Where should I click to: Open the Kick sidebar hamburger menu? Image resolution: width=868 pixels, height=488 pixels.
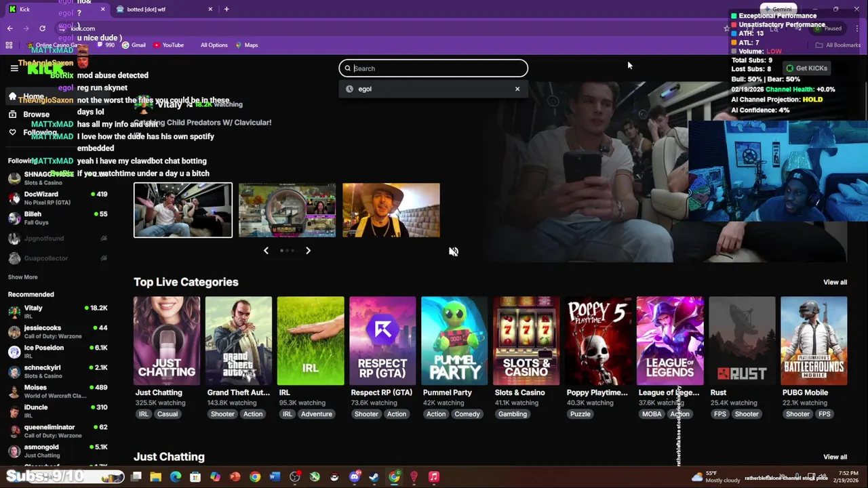click(14, 68)
